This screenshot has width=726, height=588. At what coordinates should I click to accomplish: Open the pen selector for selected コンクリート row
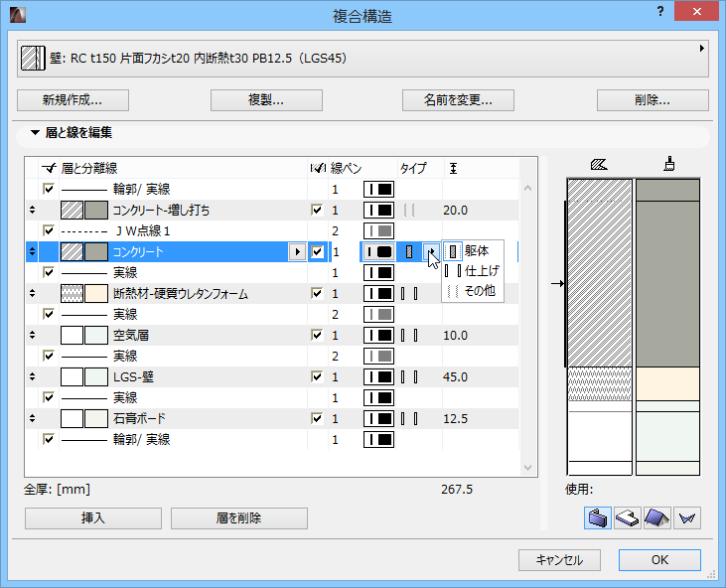coord(378,252)
